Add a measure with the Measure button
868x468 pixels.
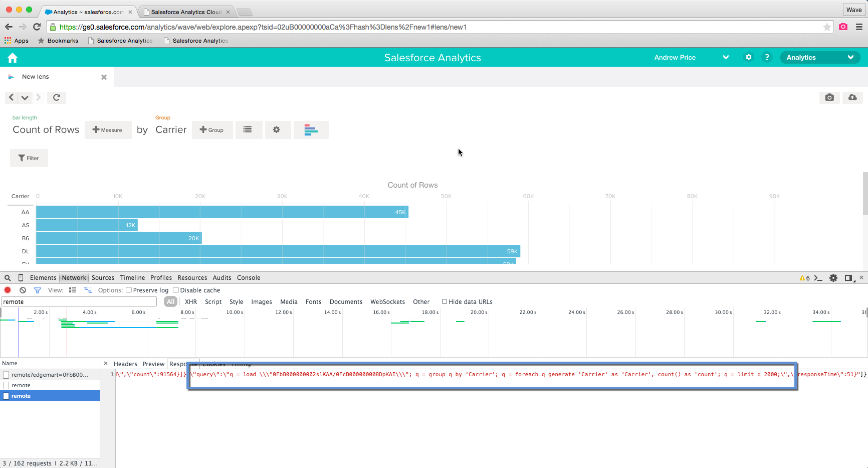click(108, 130)
